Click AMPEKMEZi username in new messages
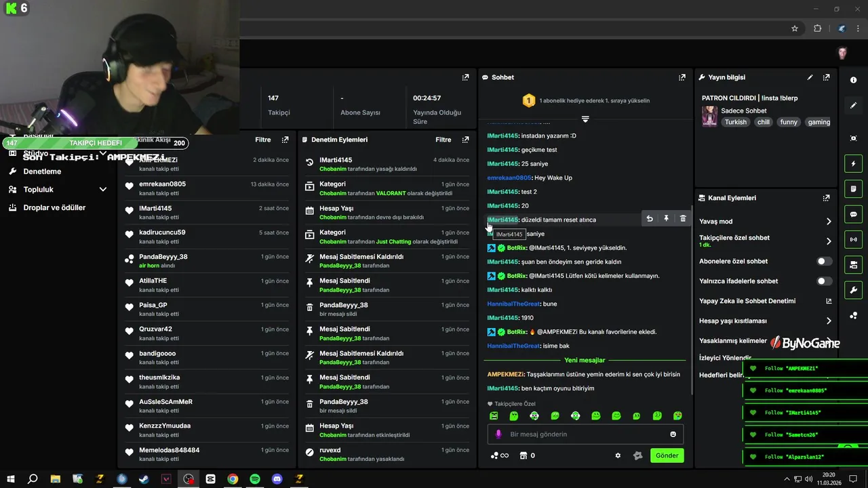Image resolution: width=868 pixels, height=488 pixels. pyautogui.click(x=506, y=374)
